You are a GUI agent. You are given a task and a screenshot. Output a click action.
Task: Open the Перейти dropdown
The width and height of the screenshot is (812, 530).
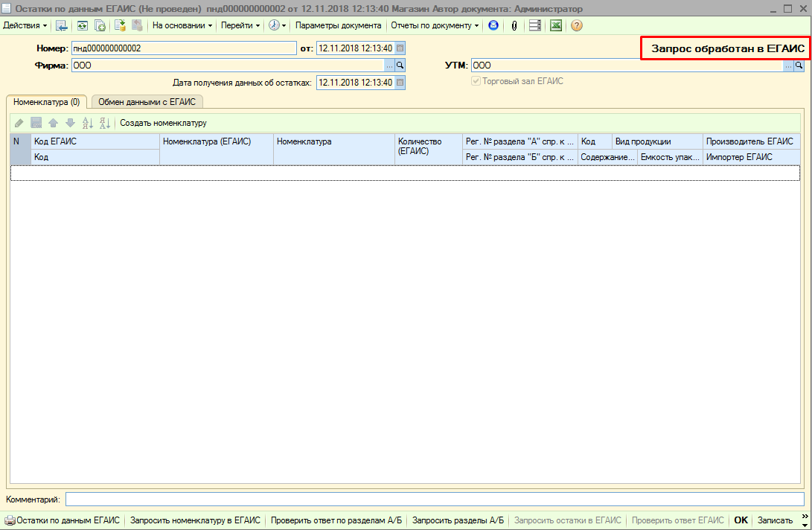coord(240,25)
